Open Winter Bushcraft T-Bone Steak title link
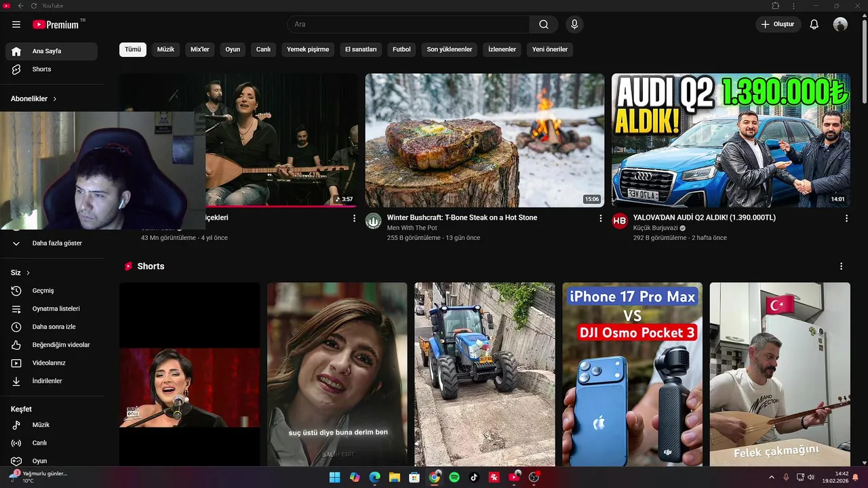 (462, 218)
